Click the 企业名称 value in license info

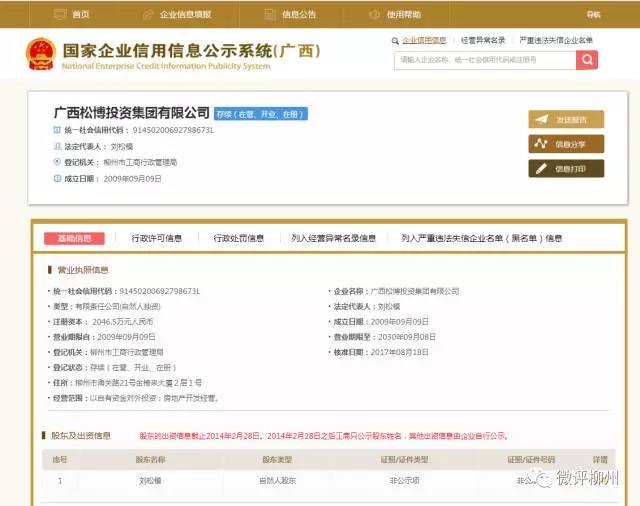[415, 291]
